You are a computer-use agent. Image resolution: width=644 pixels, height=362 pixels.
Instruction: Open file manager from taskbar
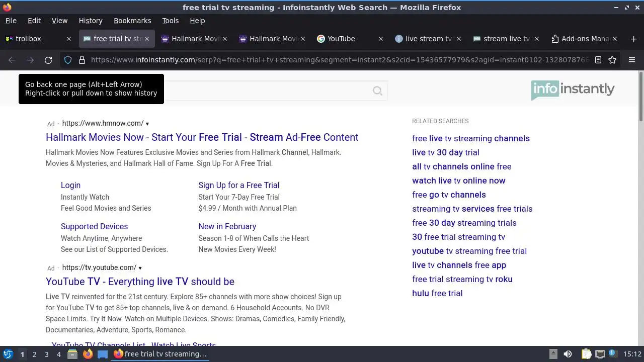(x=72, y=354)
